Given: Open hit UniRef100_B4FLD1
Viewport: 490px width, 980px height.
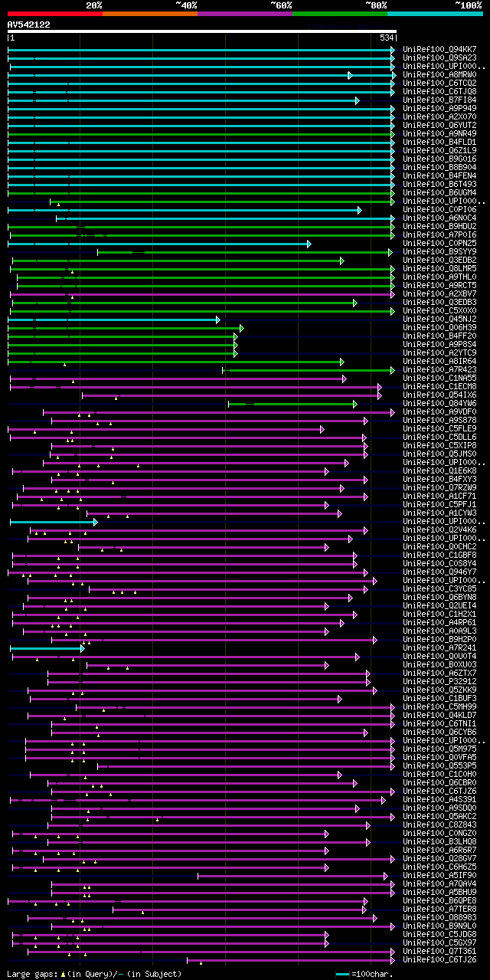Looking at the screenshot, I should [441, 142].
